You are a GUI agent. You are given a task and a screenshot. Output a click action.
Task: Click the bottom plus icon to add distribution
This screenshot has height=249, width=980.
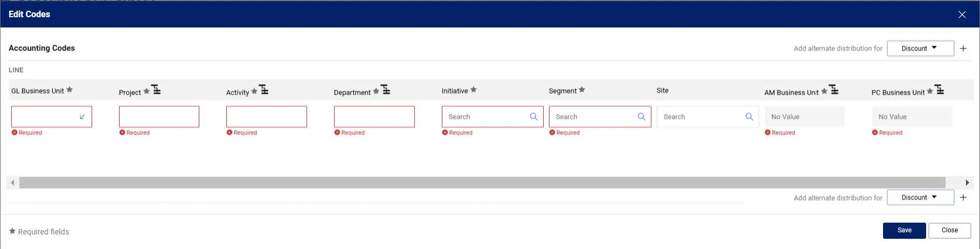963,197
